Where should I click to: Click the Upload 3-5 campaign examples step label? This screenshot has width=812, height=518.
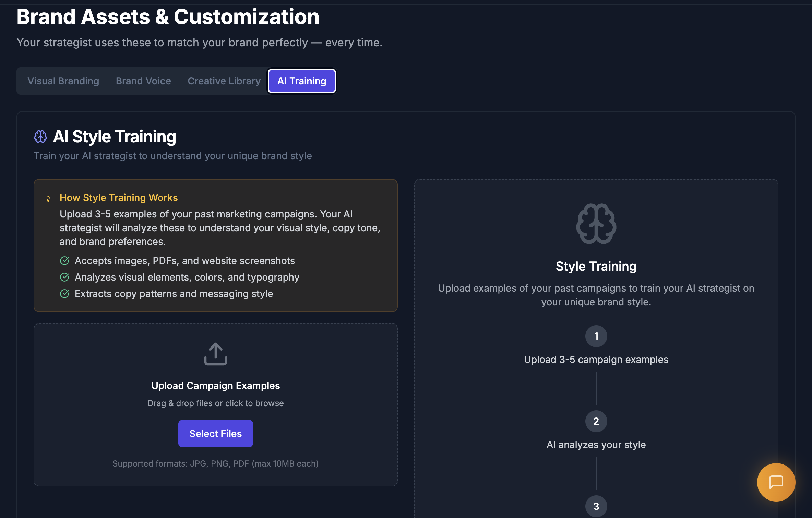596,360
